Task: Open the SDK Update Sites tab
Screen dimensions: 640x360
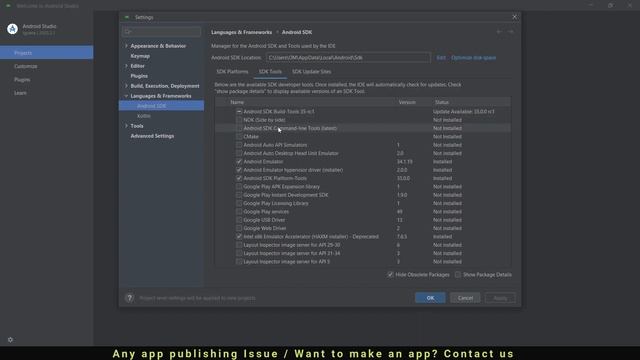Action: (311, 71)
